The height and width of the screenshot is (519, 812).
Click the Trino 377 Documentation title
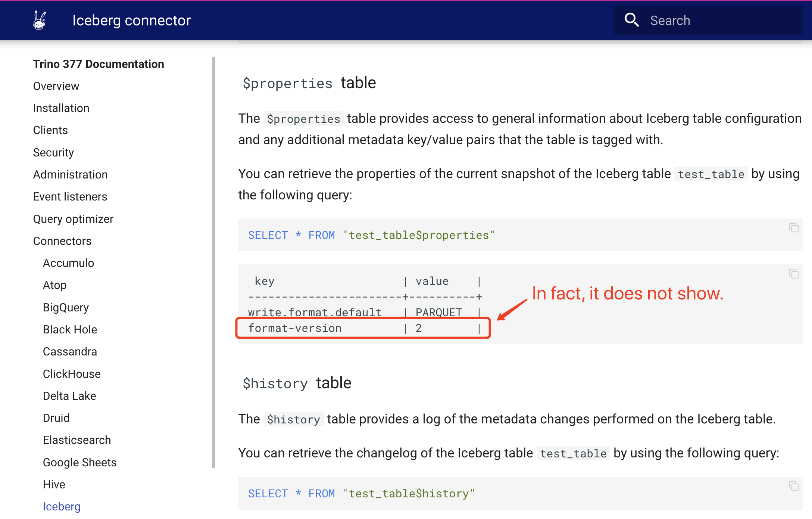(x=98, y=64)
